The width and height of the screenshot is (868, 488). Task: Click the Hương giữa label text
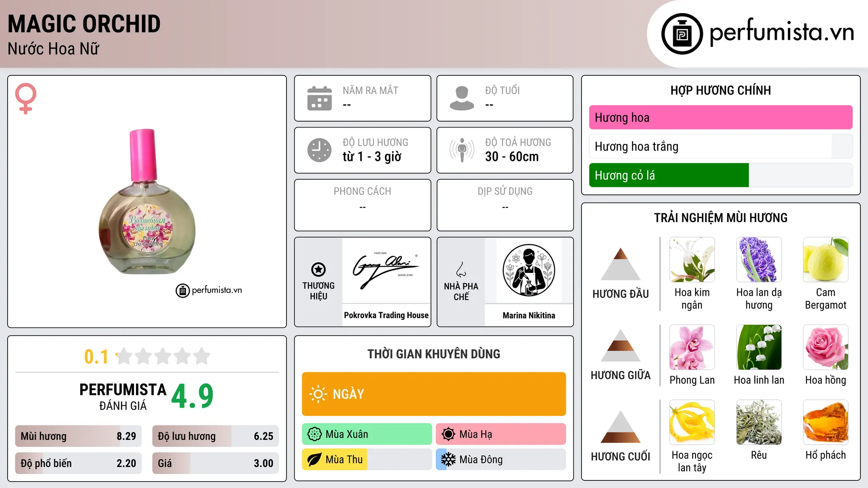[x=620, y=375]
